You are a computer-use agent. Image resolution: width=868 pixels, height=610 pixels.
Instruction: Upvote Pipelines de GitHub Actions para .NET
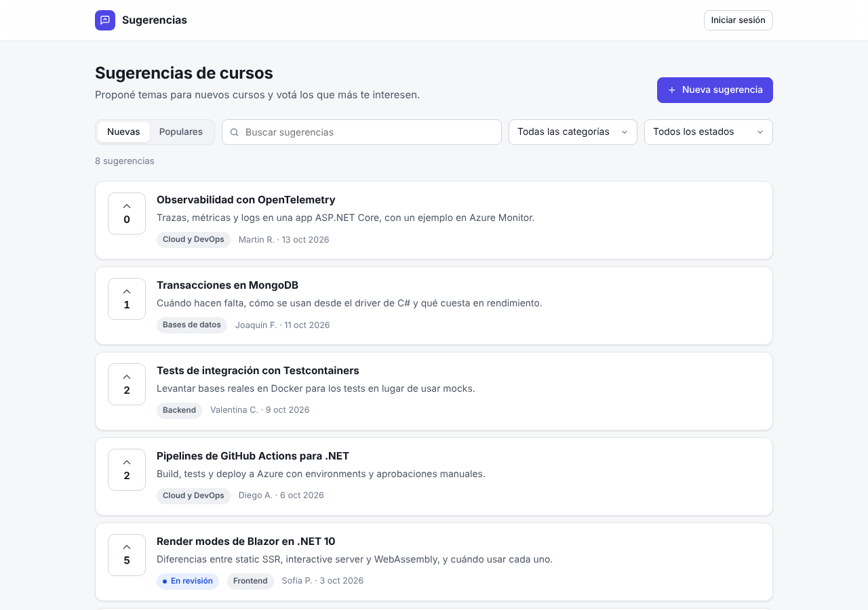127,470
